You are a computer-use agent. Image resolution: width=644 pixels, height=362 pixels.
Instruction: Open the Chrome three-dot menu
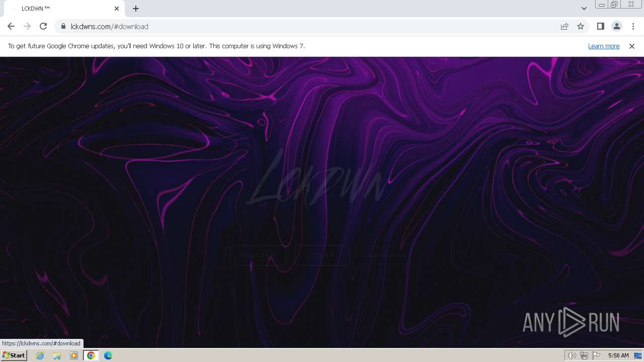point(633,26)
